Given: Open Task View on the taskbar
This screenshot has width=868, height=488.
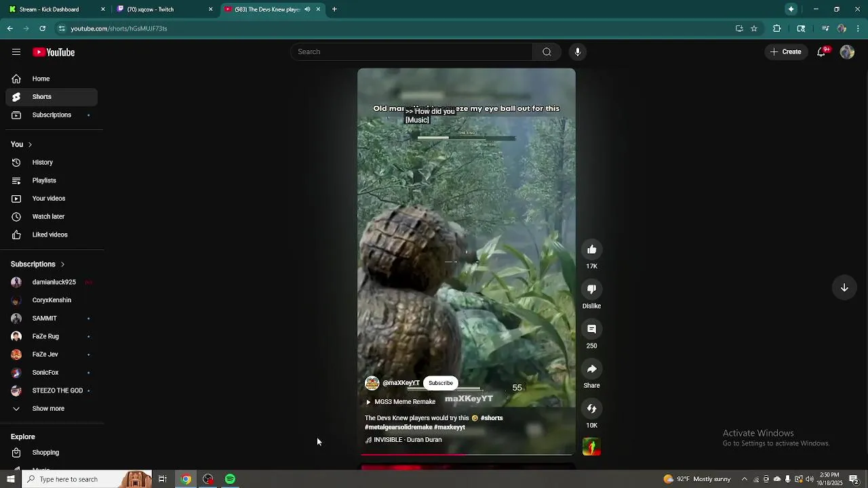Looking at the screenshot, I should 163,479.
